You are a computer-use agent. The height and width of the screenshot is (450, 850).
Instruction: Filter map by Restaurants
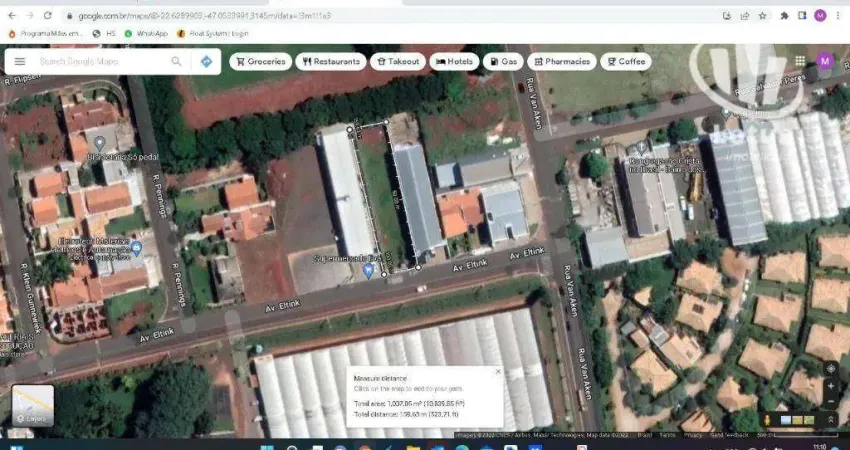click(331, 61)
